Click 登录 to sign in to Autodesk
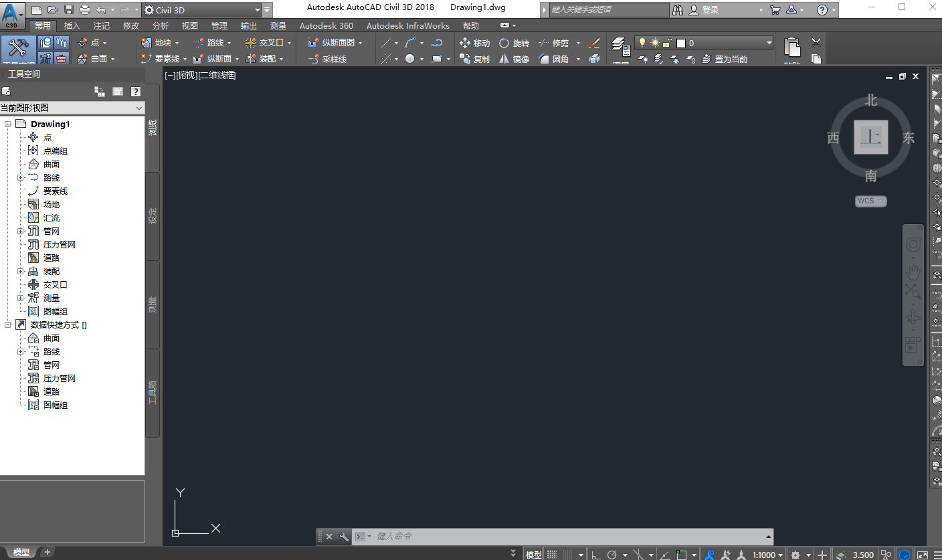The width and height of the screenshot is (942, 560). pos(711,9)
